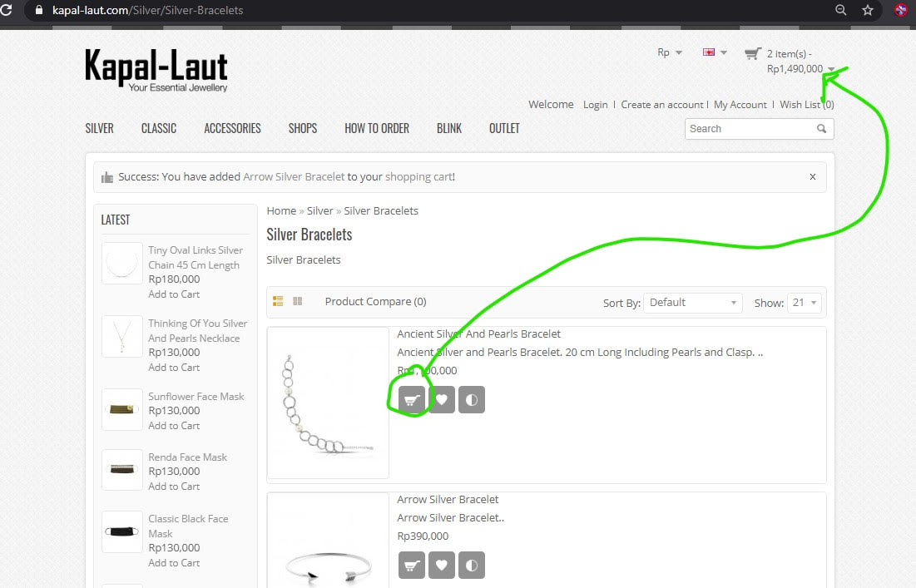Add Classic Black Face Mask to cart
The width and height of the screenshot is (916, 588).
pyautogui.click(x=174, y=563)
